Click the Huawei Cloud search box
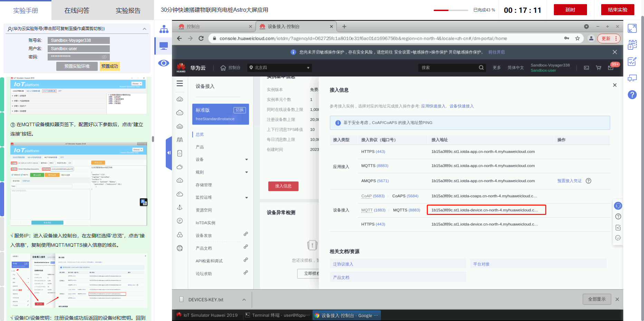This screenshot has height=321, width=644. click(x=452, y=68)
